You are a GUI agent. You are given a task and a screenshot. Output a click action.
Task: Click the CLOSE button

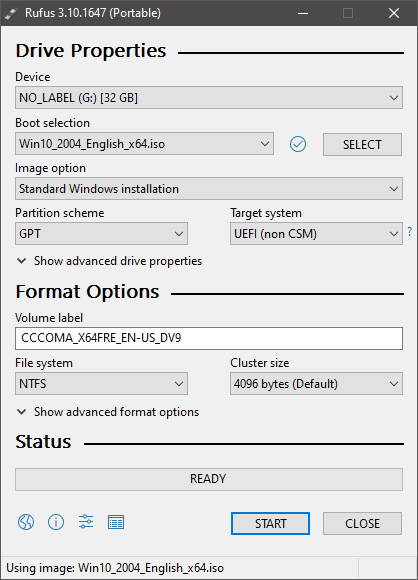[x=362, y=523]
